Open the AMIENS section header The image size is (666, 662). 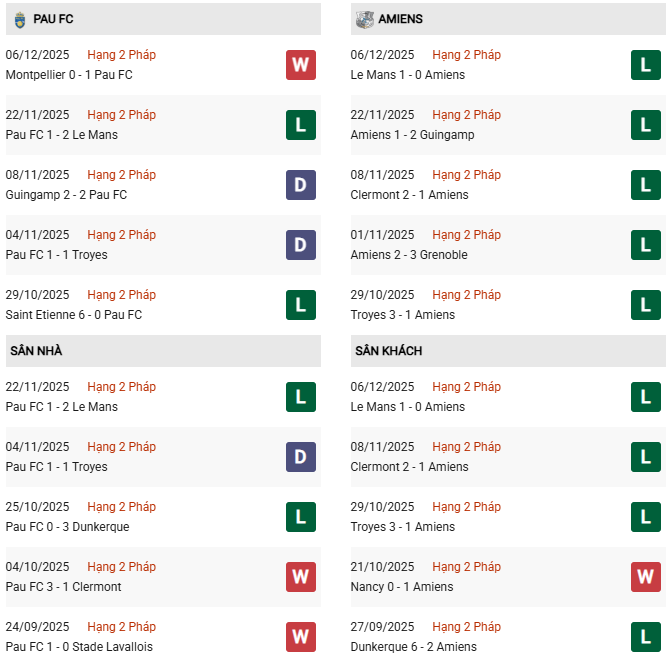click(x=400, y=19)
